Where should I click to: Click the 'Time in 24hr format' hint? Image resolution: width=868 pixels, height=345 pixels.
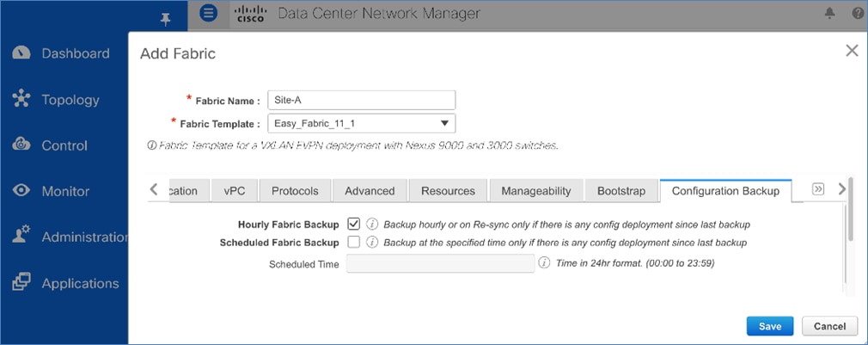(635, 263)
